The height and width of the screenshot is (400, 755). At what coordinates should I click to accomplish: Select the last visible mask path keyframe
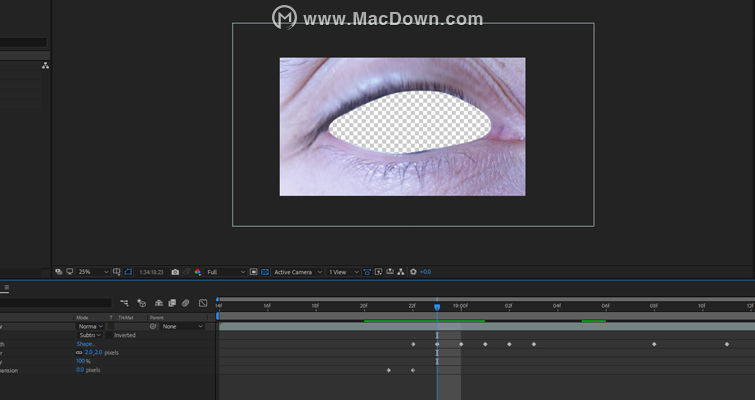point(727,344)
